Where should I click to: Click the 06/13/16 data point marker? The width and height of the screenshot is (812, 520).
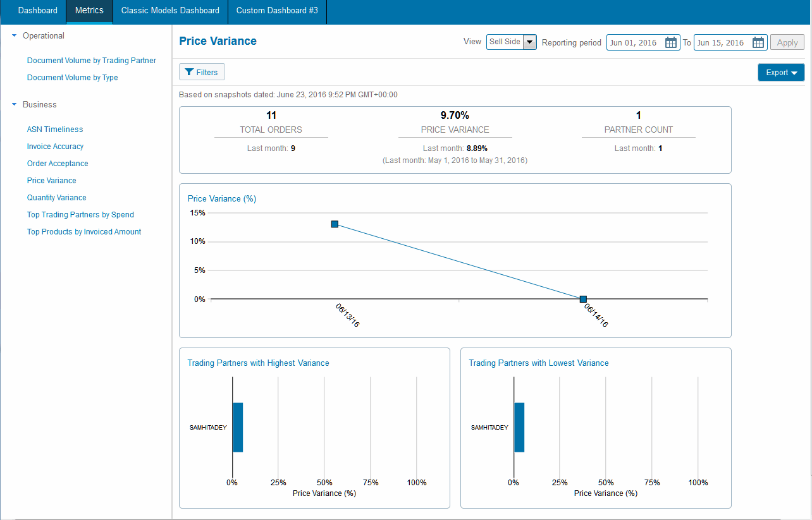335,224
